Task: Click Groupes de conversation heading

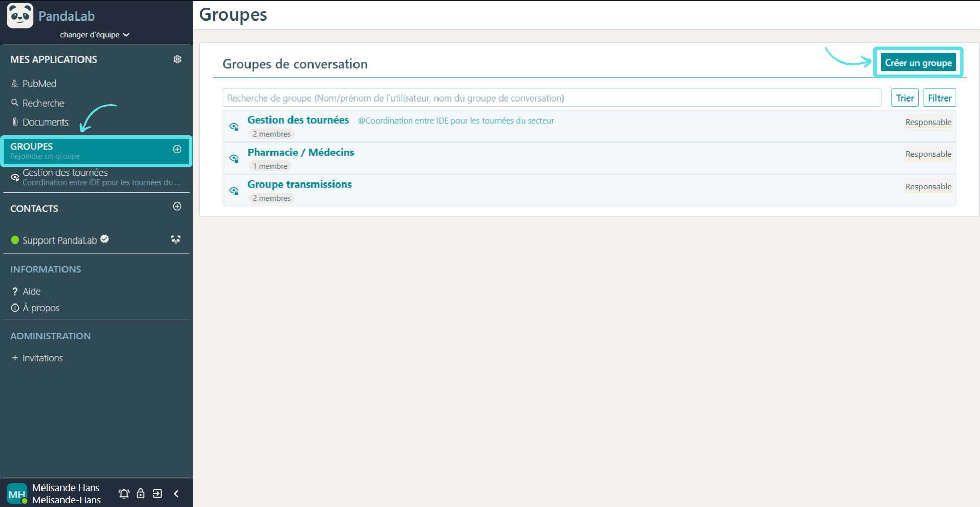Action: [295, 64]
